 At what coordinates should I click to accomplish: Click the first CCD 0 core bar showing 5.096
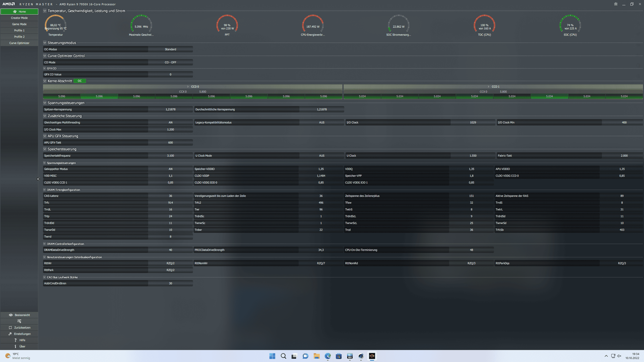[x=62, y=96]
